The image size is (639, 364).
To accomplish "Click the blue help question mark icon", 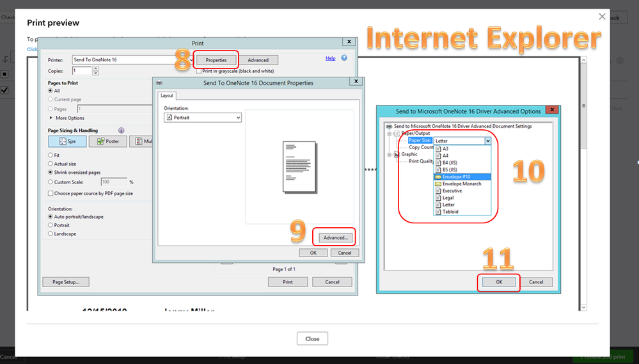I will click(x=344, y=58).
